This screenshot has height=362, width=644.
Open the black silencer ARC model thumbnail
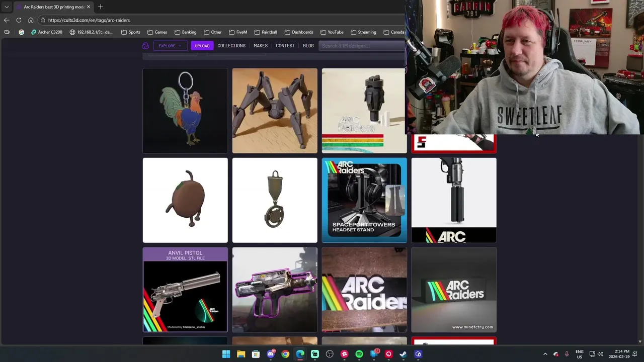pos(454,200)
